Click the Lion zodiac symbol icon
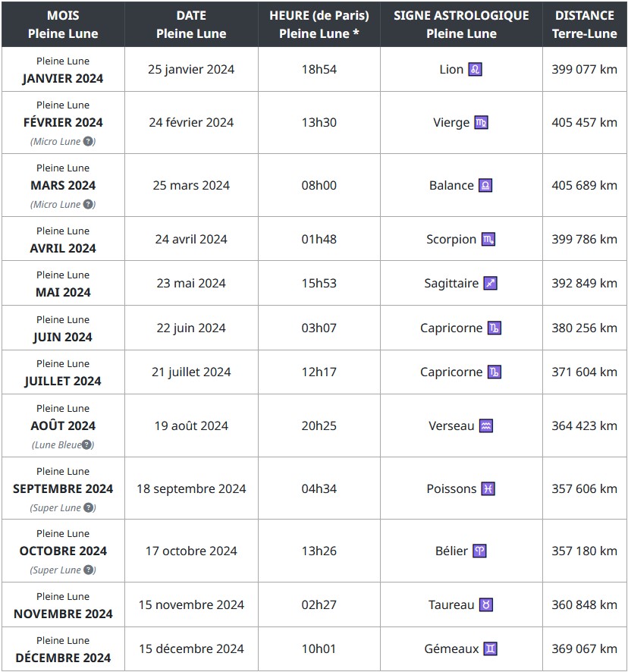The height and width of the screenshot is (672, 628). pyautogui.click(x=476, y=70)
